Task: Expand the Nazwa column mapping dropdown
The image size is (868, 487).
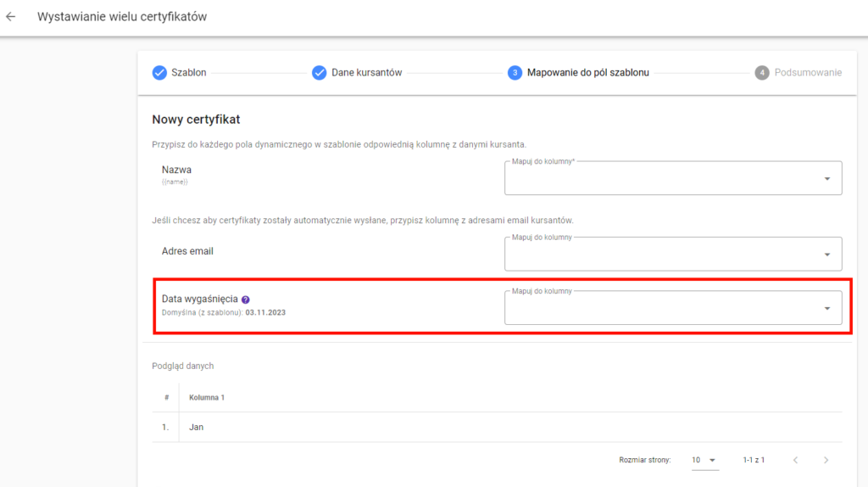Action: 827,179
